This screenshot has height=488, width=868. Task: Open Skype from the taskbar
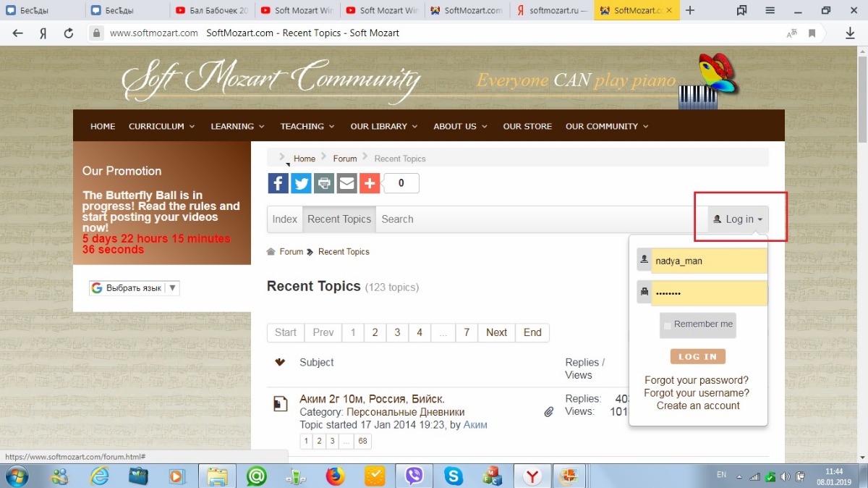point(454,476)
